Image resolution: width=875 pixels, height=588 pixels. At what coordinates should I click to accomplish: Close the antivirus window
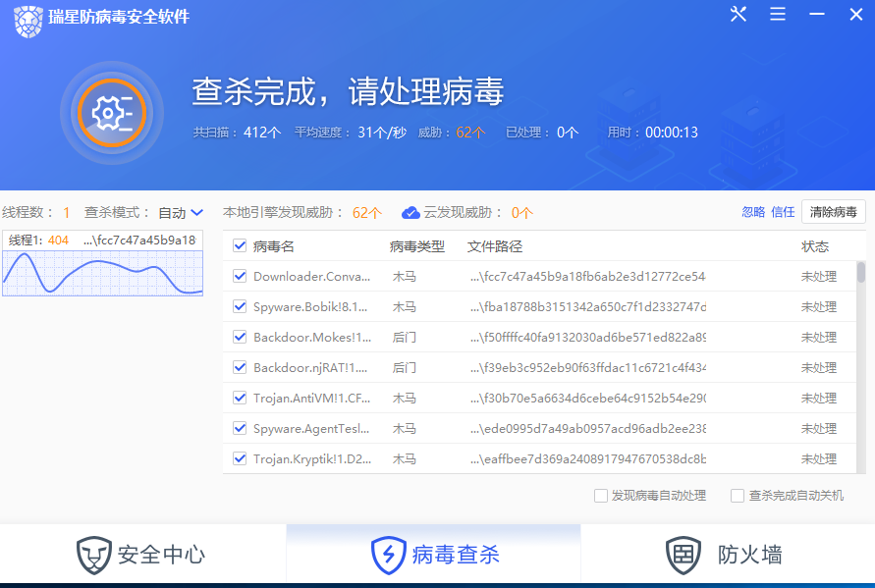856,14
